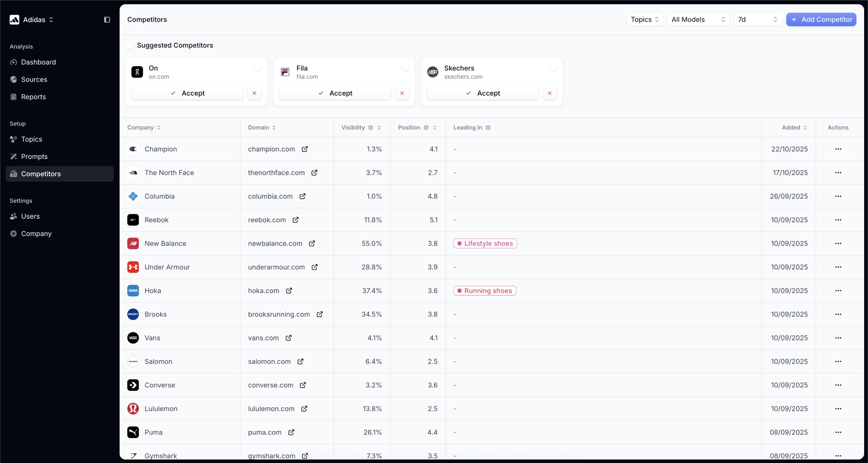
Task: Open hoka.com external link icon
Action: pyautogui.click(x=289, y=291)
